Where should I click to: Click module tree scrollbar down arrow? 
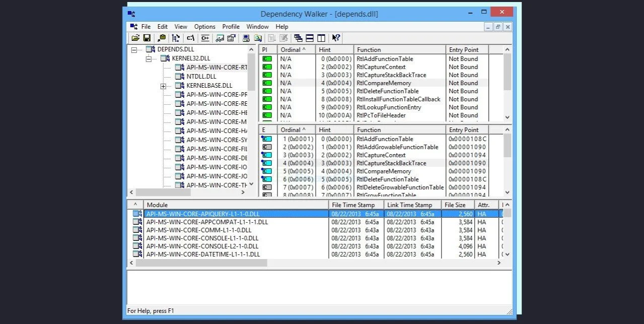(252, 184)
